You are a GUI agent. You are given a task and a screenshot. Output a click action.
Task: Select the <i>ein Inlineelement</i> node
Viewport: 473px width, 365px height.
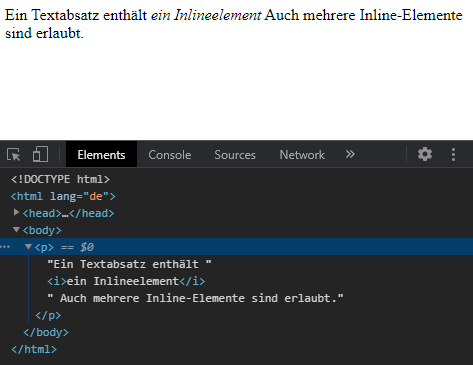(126, 281)
